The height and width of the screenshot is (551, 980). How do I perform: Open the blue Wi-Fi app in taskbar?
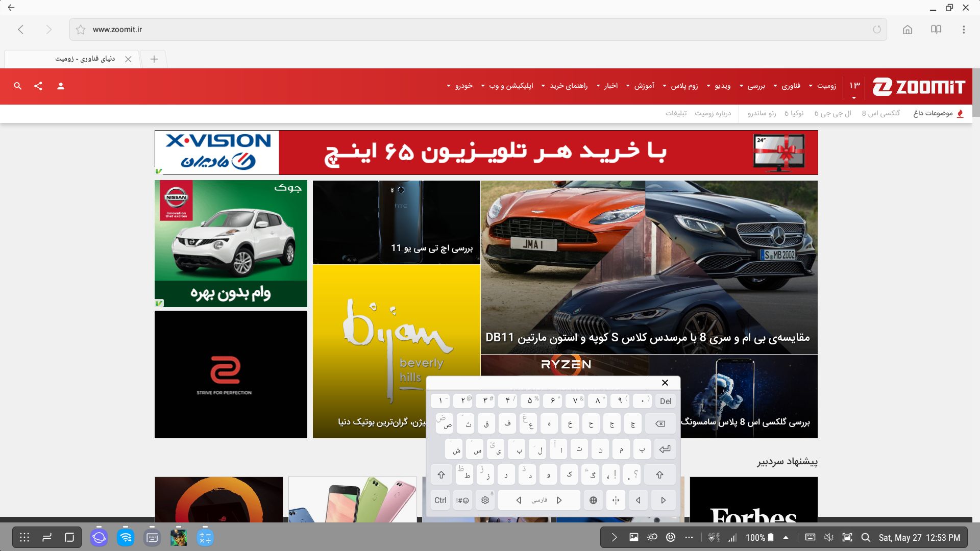(x=126, y=538)
